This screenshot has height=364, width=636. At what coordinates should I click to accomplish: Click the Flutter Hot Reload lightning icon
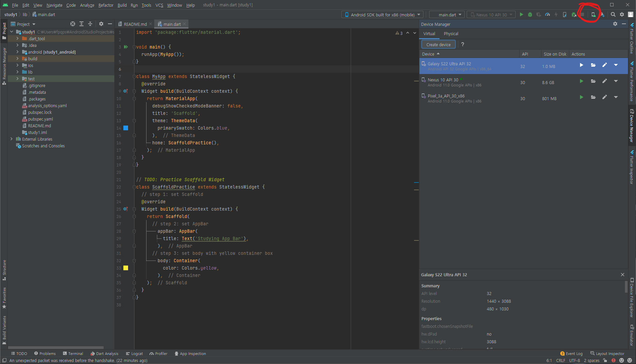(556, 14)
